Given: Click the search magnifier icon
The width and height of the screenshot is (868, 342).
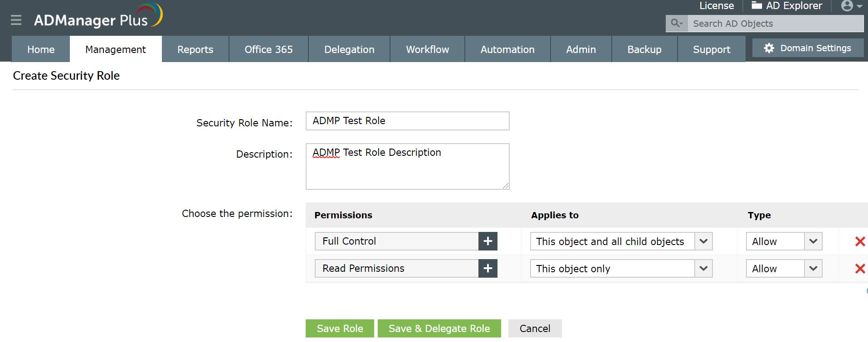Looking at the screenshot, I should click(x=676, y=23).
